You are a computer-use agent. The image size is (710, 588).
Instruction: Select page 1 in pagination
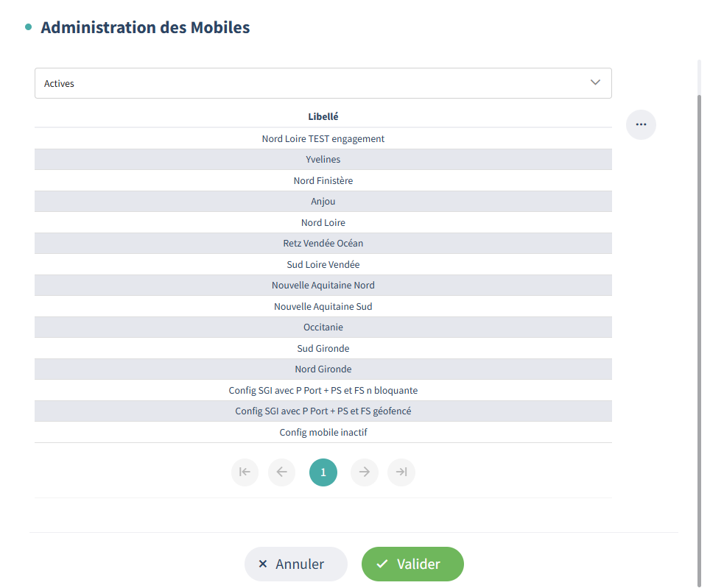tap(323, 472)
